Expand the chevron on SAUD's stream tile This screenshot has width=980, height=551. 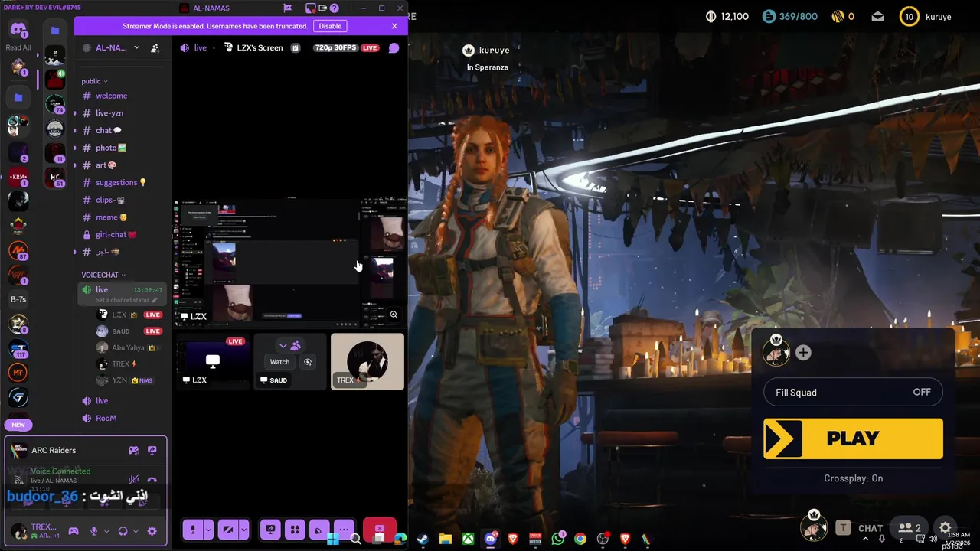tap(283, 345)
